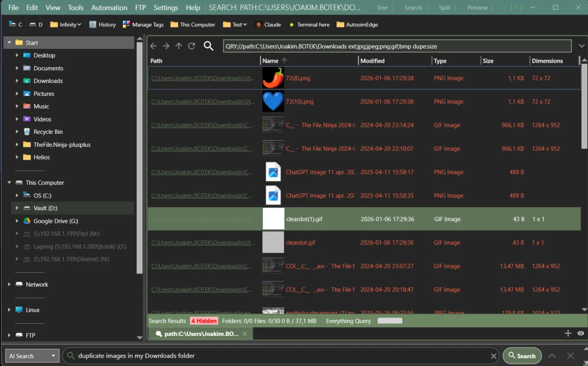This screenshot has height=366, width=588.
Task: Sort by the Modified column header
Action: [x=395, y=61]
